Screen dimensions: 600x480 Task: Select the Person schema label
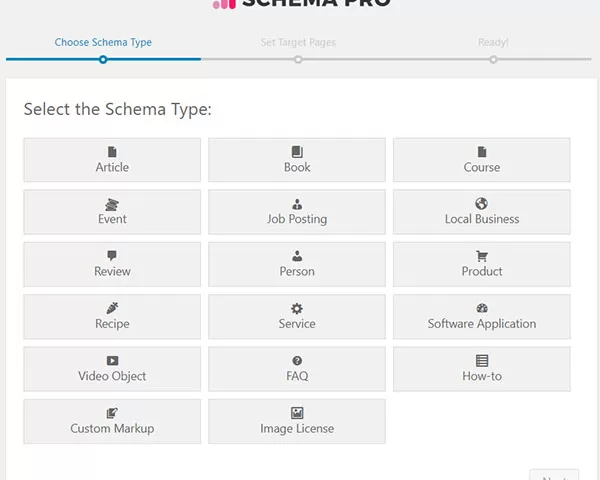(297, 271)
